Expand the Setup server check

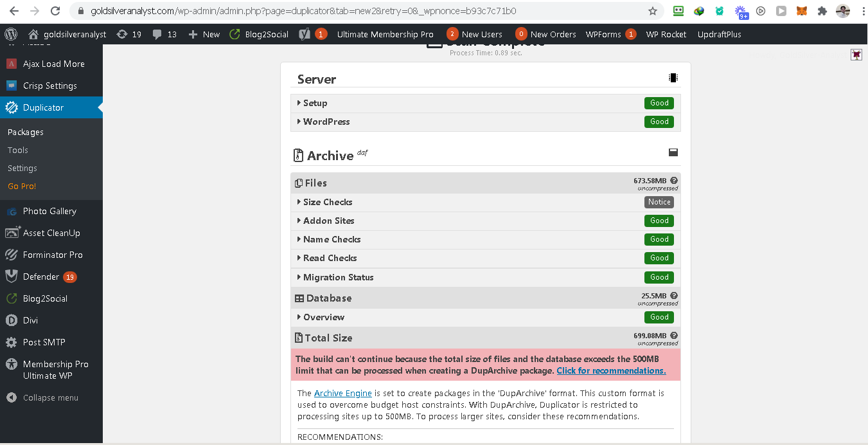click(486, 103)
